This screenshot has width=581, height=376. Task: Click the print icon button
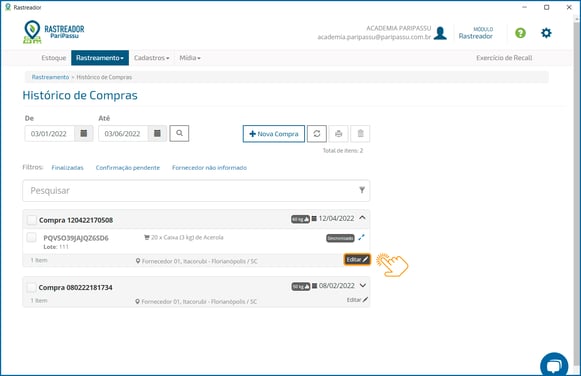(x=338, y=134)
